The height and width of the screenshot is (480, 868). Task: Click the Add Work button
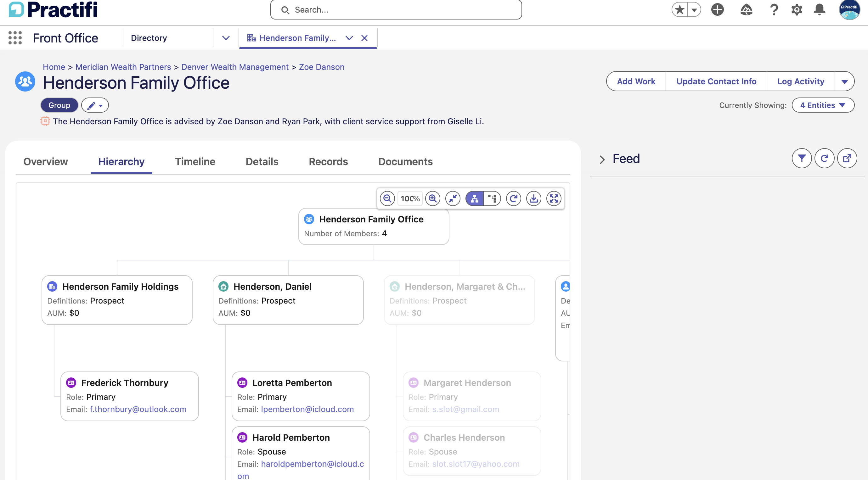point(636,81)
